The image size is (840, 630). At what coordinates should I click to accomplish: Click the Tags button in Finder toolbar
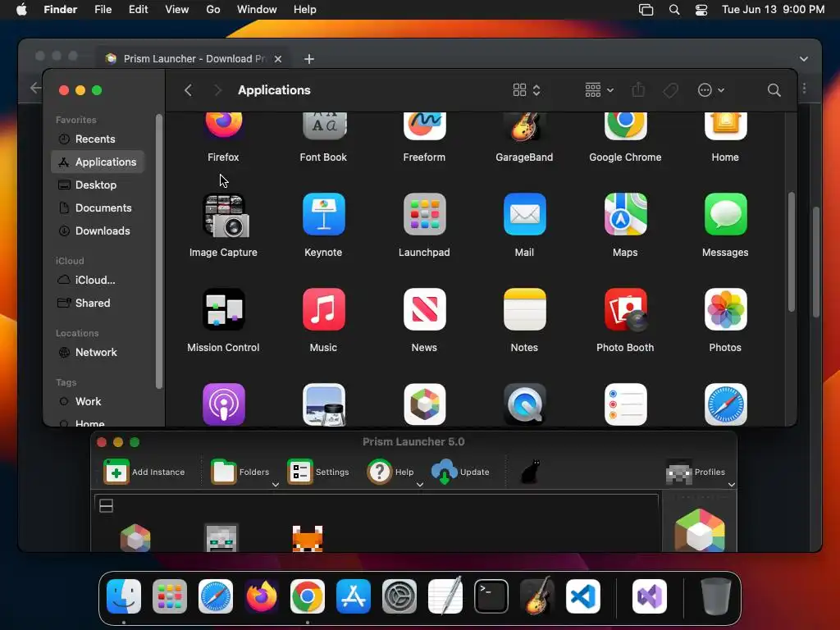pos(670,90)
